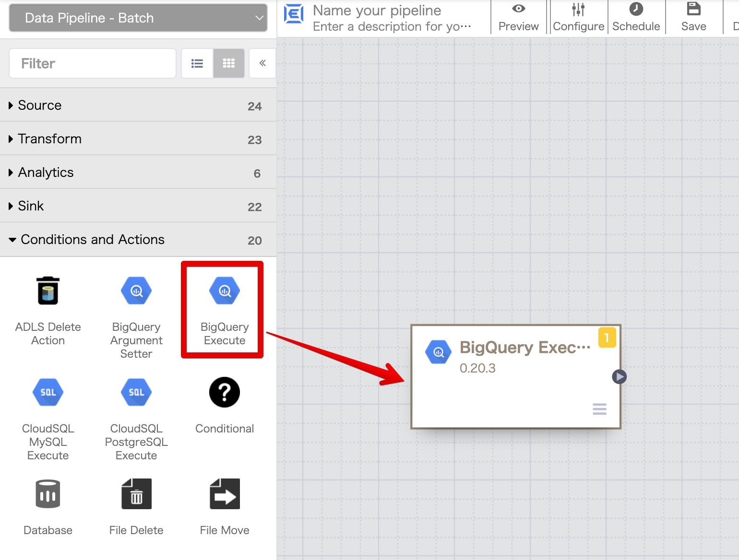Open the Data Pipeline - Batch dropdown
Screen dimensions: 739x560
pyautogui.click(x=138, y=18)
